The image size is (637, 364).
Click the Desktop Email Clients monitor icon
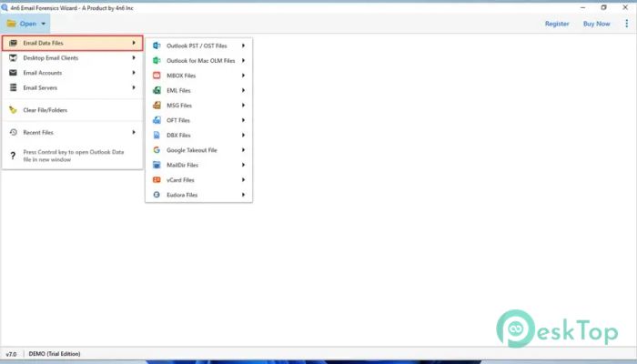coord(13,57)
